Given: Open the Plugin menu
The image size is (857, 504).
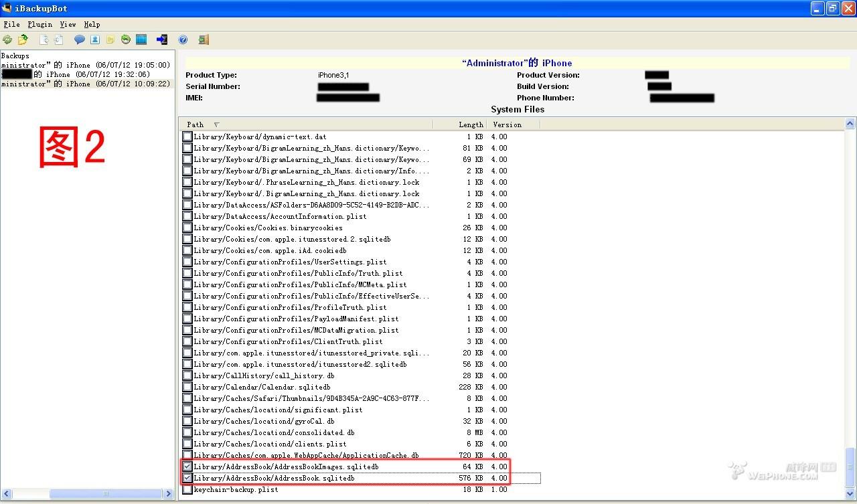Looking at the screenshot, I should click(x=40, y=24).
